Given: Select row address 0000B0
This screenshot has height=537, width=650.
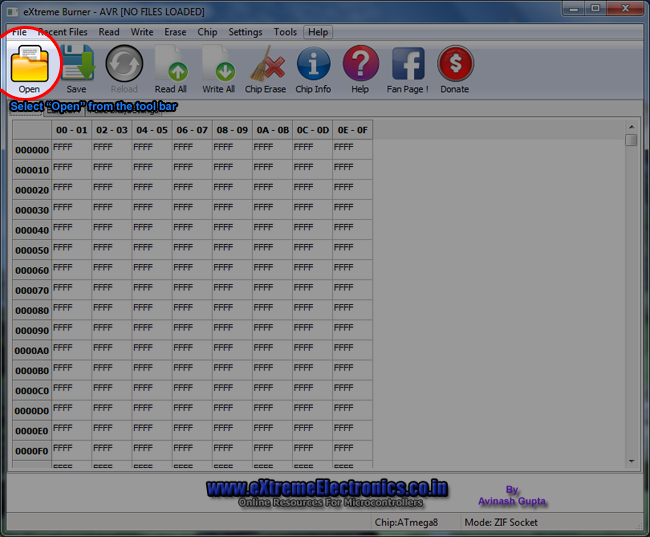Looking at the screenshot, I should 32,371.
